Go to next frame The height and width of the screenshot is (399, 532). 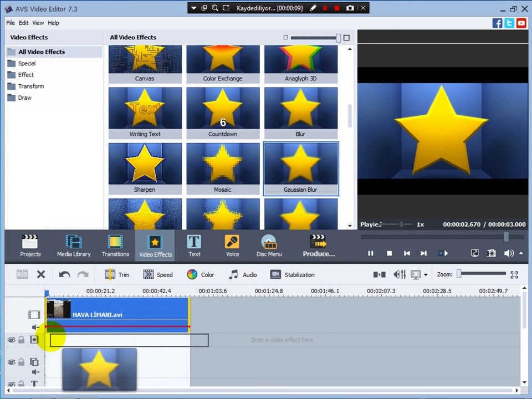(423, 253)
